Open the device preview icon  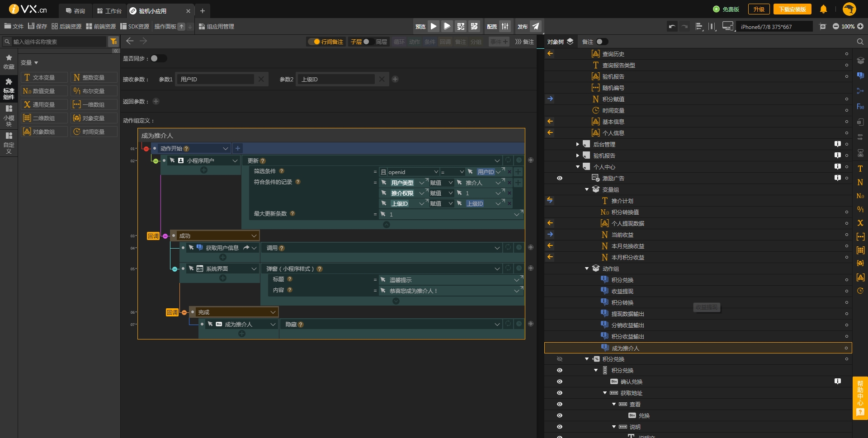click(x=727, y=26)
